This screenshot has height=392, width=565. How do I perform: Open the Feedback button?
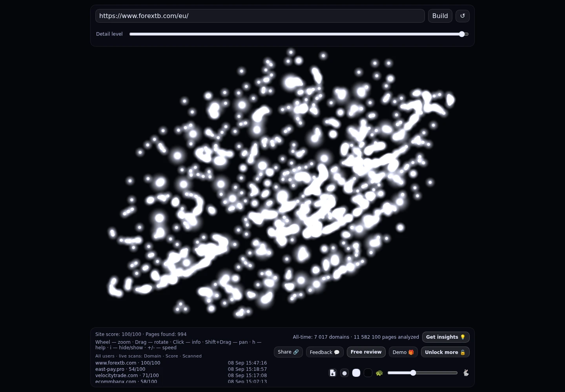pos(325,352)
